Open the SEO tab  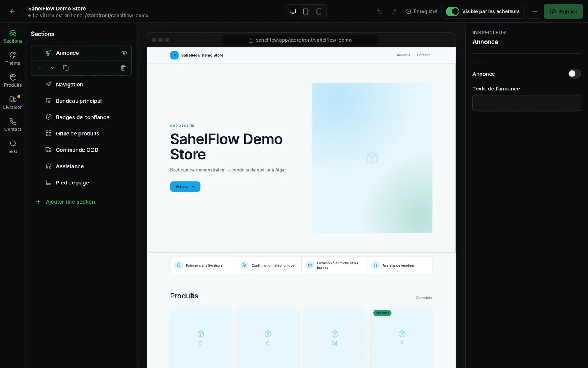(13, 146)
